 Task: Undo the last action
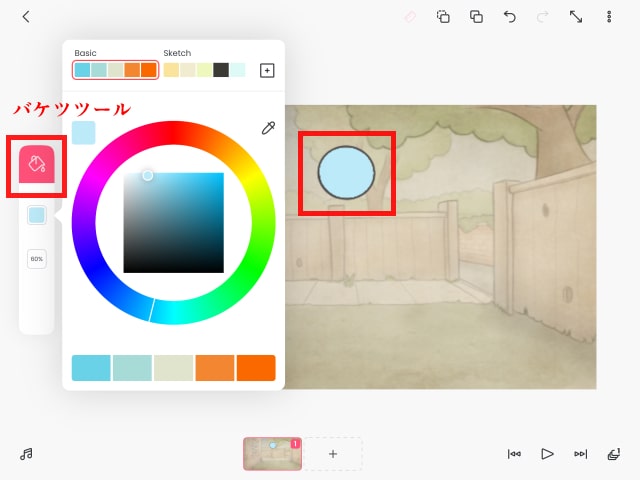509,17
